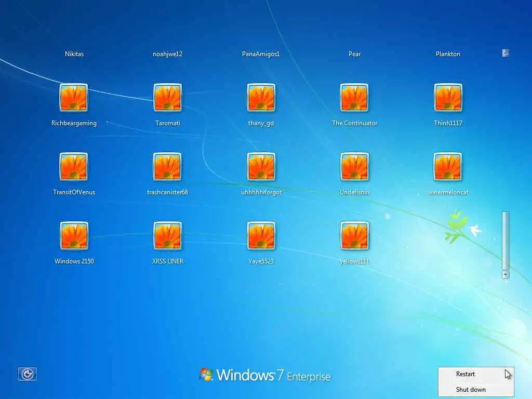Select the Richbeargaming user account picture
The height and width of the screenshot is (399, 532).
point(74,98)
